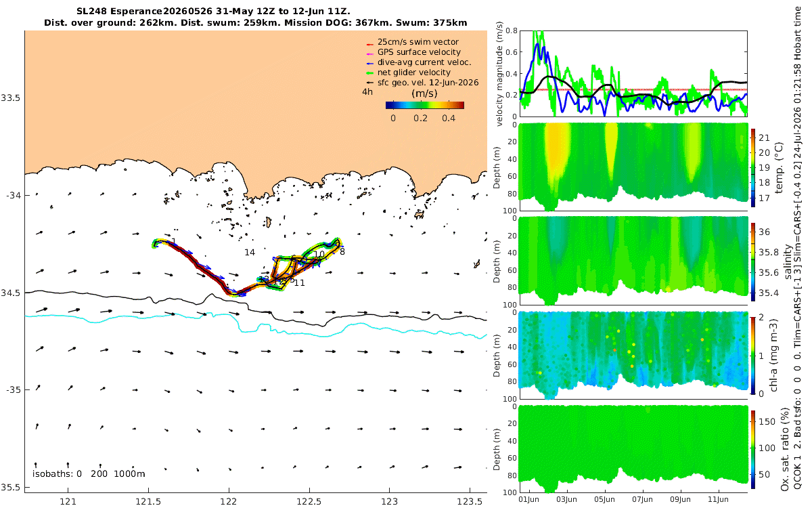Screen dimensions: 812x508
Task: Click the 'Dist. over ground: 262km' subtitle line
Action: click(x=255, y=23)
